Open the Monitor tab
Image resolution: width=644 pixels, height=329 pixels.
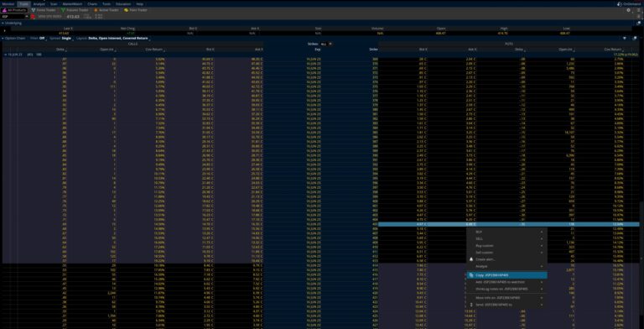click(8, 3)
